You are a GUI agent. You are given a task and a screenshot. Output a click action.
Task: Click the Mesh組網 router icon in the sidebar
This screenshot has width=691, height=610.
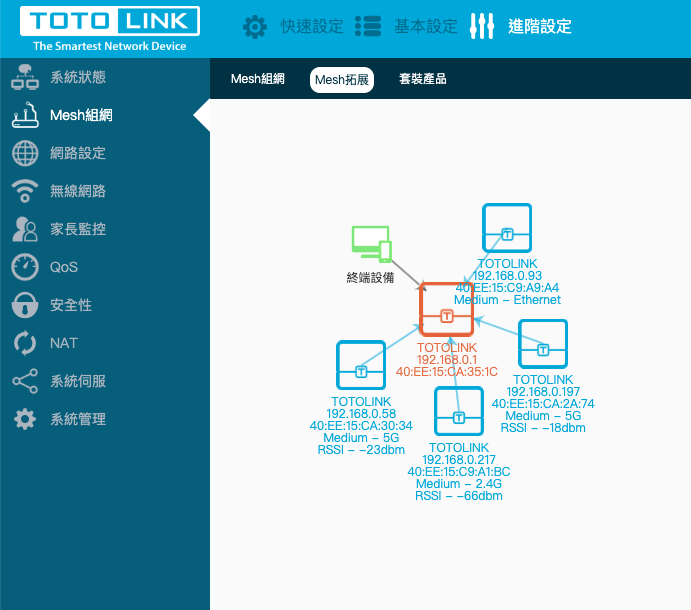tap(25, 115)
